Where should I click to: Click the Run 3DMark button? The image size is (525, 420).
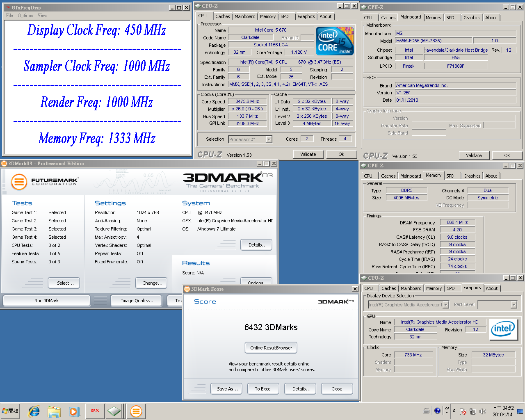(47, 301)
